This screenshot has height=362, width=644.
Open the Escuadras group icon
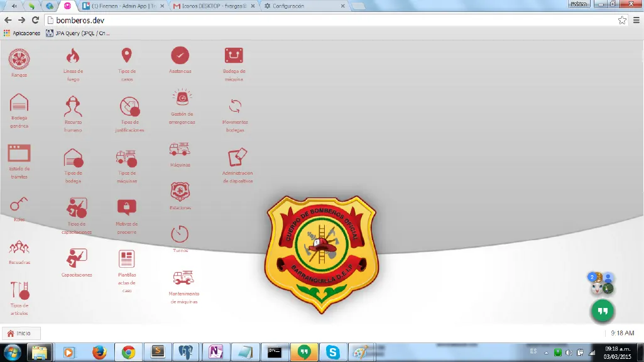click(19, 247)
